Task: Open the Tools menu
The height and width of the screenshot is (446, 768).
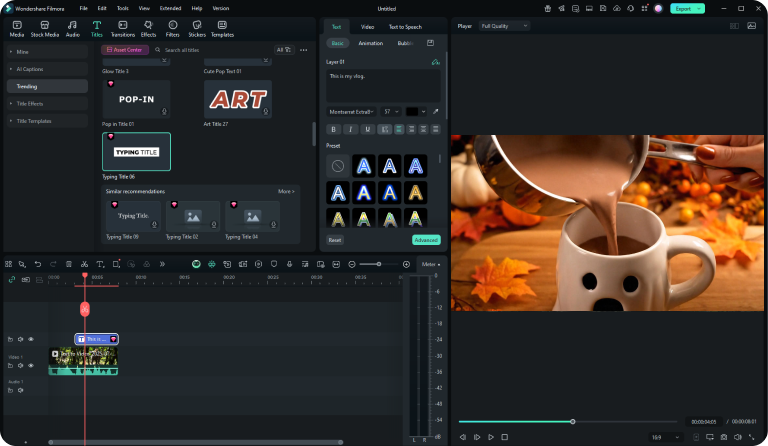Action: point(122,8)
